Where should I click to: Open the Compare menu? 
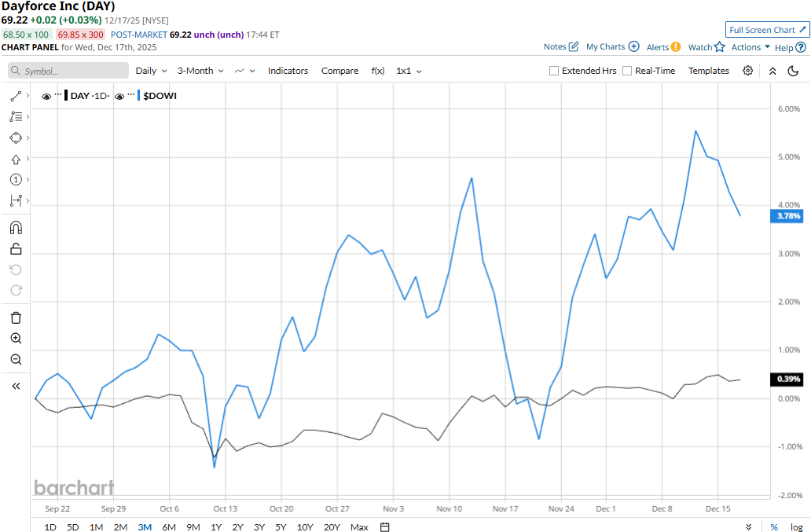pos(339,71)
